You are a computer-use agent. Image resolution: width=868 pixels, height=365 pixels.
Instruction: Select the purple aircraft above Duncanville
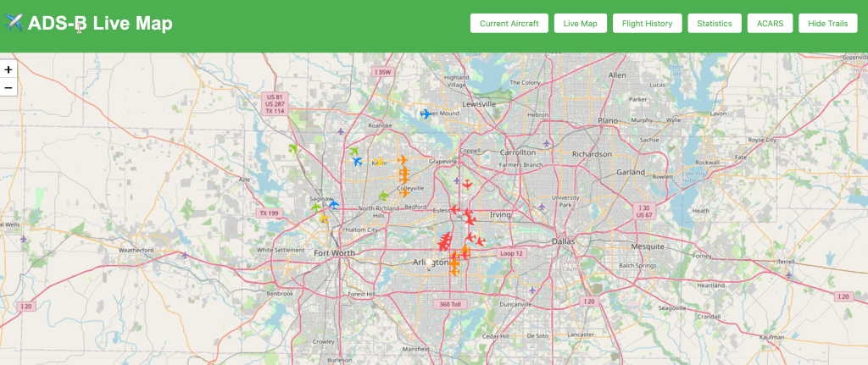tap(532, 290)
